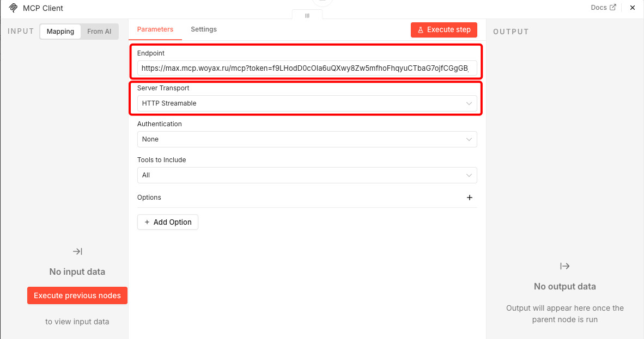Open the Docs external link
The width and height of the screenshot is (644, 339).
coord(603,8)
